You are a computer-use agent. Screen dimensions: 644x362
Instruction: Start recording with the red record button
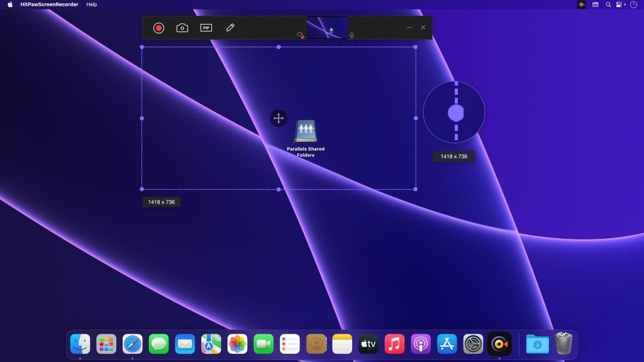[158, 28]
